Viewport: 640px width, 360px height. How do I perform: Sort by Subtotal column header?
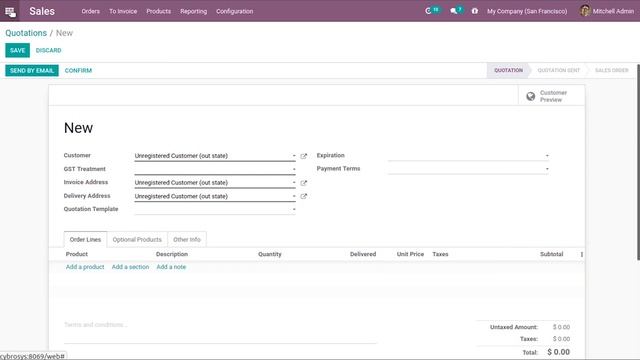point(551,254)
